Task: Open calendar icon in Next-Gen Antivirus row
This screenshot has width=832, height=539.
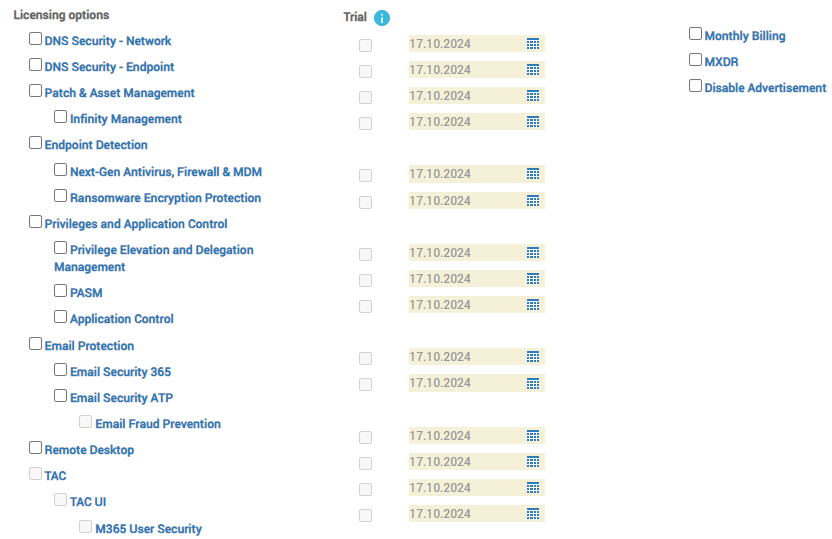Action: click(x=533, y=174)
